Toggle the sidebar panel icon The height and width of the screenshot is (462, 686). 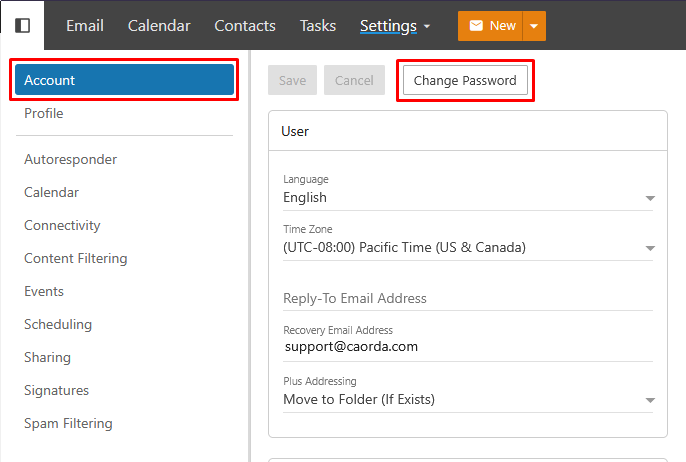[22, 25]
